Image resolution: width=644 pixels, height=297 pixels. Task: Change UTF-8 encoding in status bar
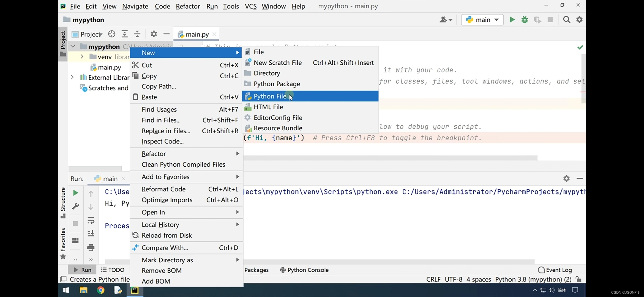pos(454,279)
